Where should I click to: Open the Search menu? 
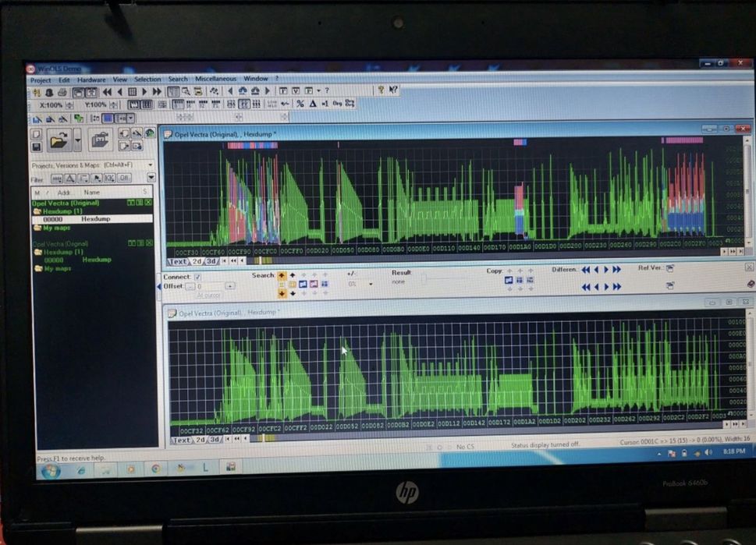[x=178, y=79]
